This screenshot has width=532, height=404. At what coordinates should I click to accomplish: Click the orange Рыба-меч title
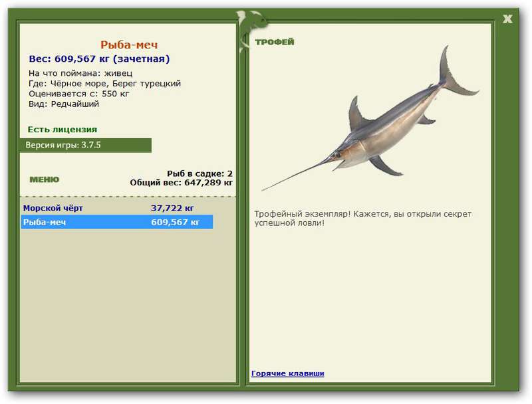[129, 45]
